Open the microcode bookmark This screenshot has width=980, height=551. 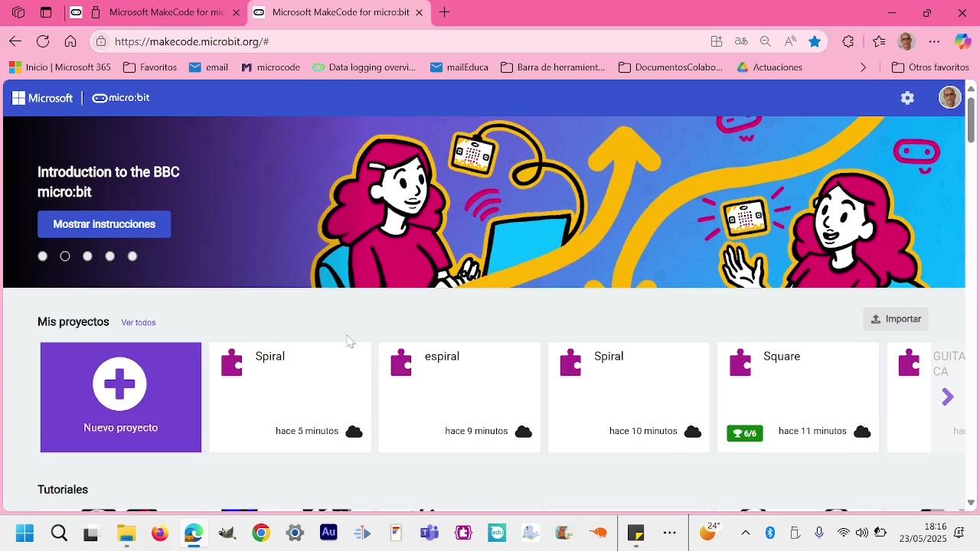(x=270, y=67)
